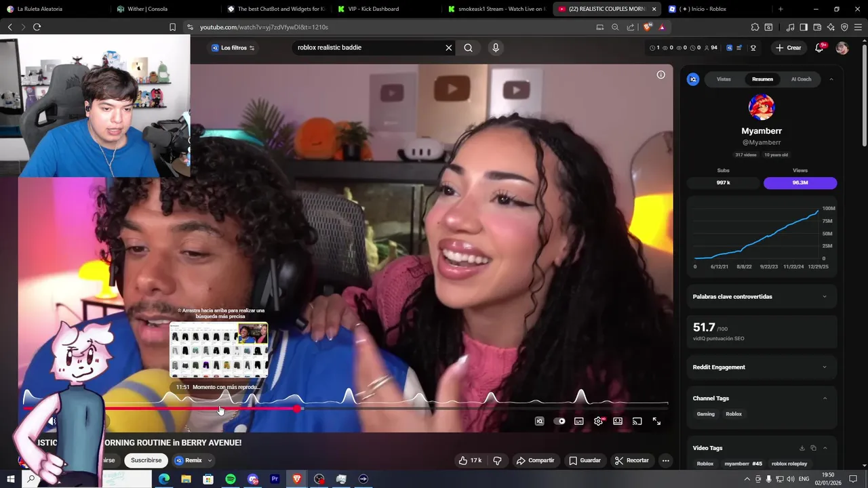Click the vidIQ IQ icon in player controls
This screenshot has height=488, width=868.
pos(540,421)
